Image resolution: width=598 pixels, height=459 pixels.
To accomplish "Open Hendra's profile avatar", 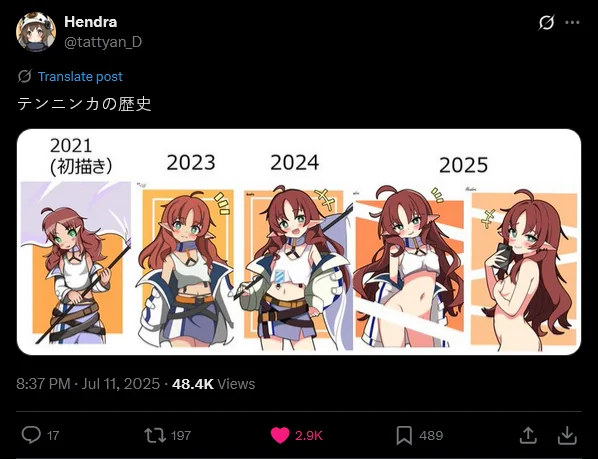I will click(x=36, y=32).
